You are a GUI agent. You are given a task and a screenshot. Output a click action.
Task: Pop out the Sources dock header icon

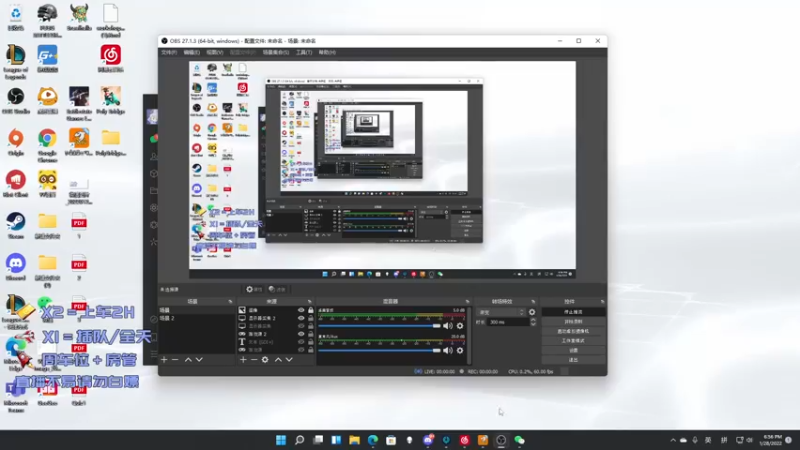(x=310, y=302)
